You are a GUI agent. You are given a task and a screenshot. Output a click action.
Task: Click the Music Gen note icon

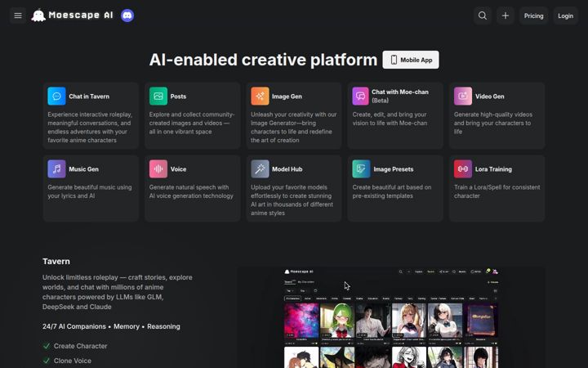[56, 169]
